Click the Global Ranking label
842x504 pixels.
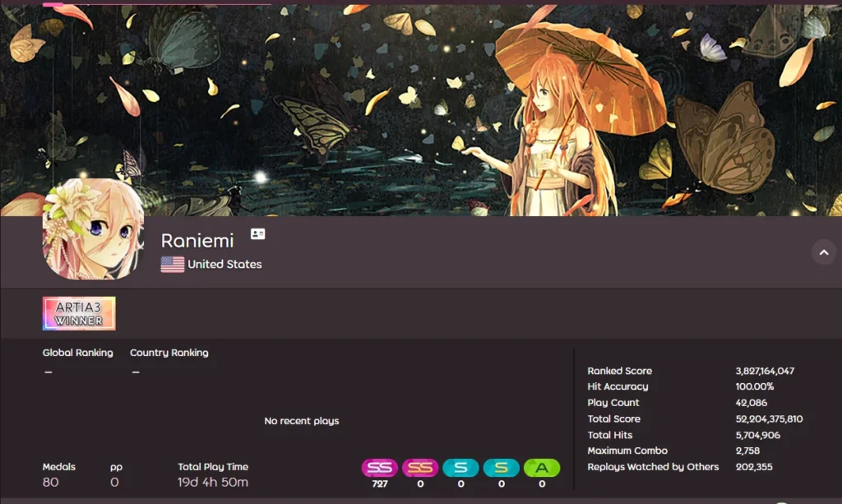[x=78, y=353]
